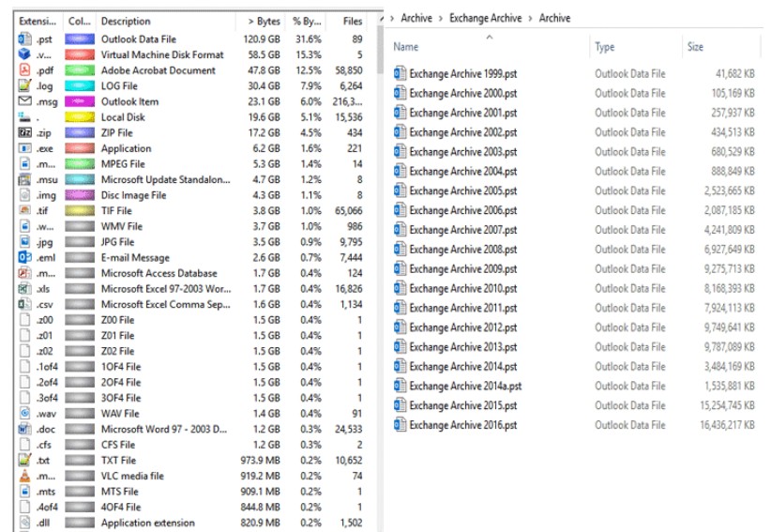This screenshot has width=771, height=532.
Task: Click the .dll application extension icon
Action: 24,523
